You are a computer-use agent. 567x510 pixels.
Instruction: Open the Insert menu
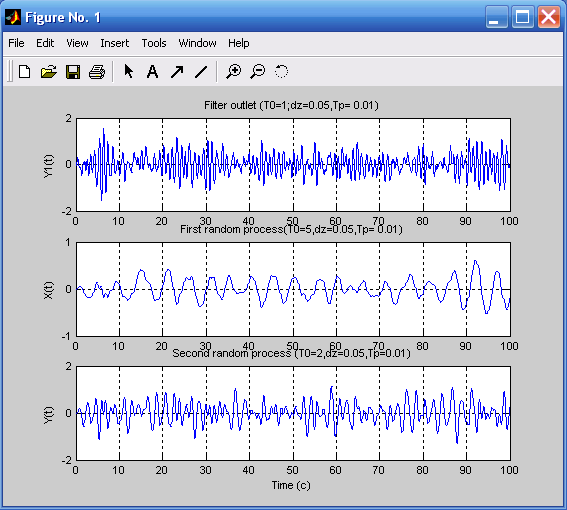[115, 43]
